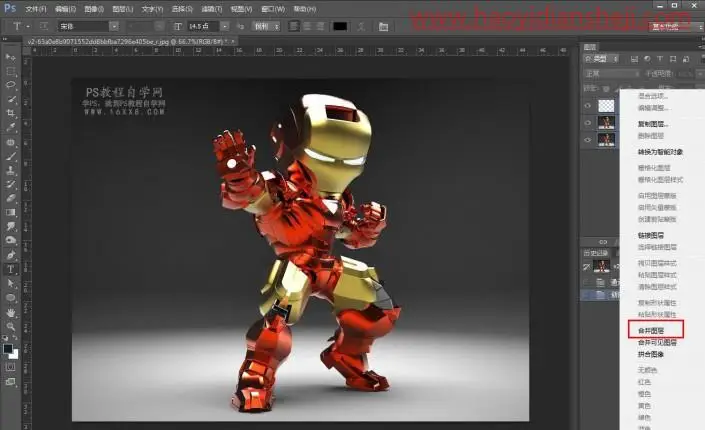Select the Dodge tool
The image size is (705, 430).
coord(10,241)
